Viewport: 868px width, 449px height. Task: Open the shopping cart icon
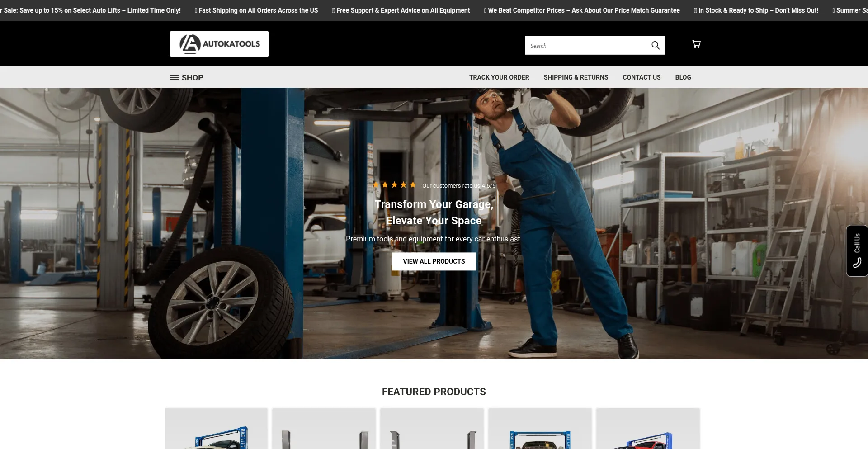(696, 44)
